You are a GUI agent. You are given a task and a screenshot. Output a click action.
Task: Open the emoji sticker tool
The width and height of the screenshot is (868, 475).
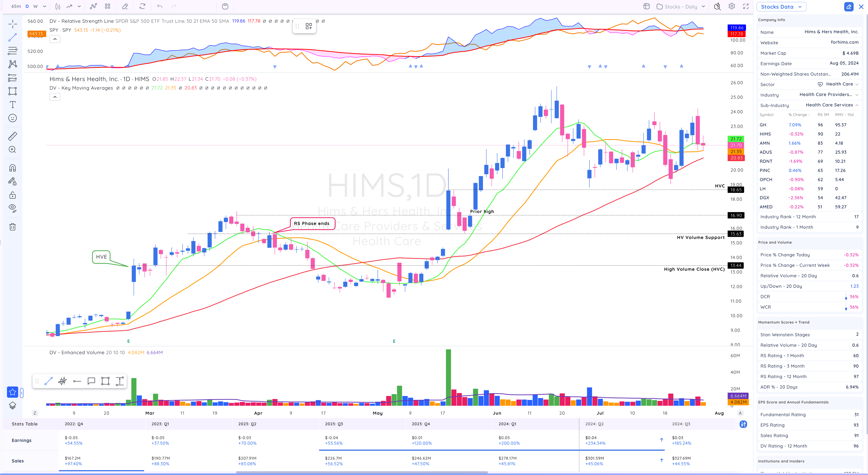point(12,118)
